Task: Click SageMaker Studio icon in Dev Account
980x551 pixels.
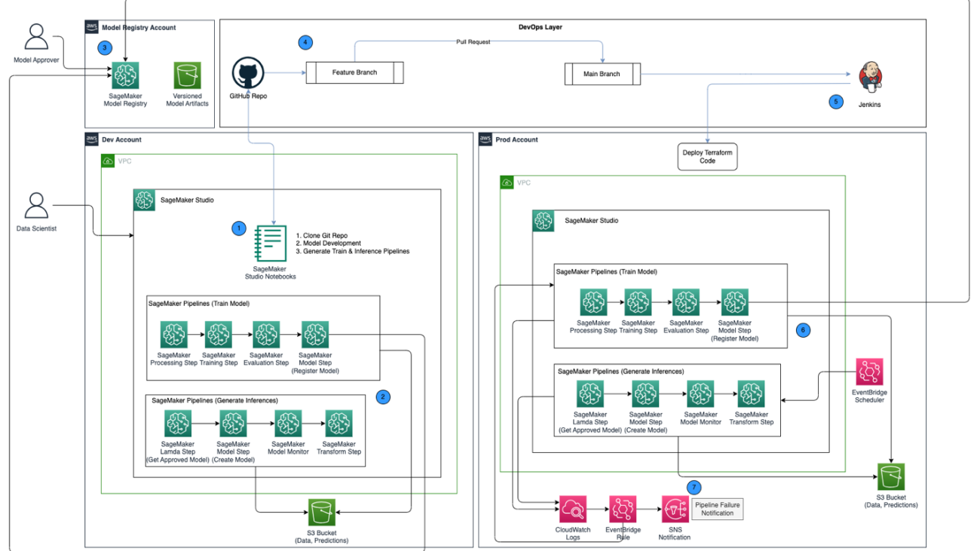Action: [144, 201]
